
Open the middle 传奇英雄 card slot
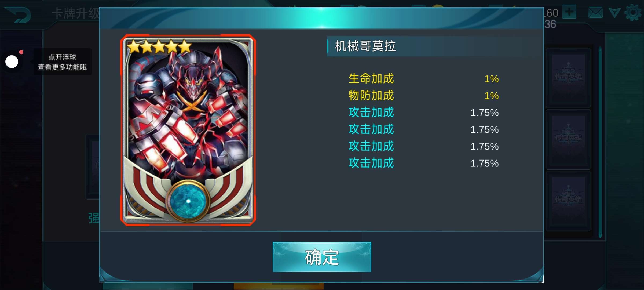click(x=568, y=139)
